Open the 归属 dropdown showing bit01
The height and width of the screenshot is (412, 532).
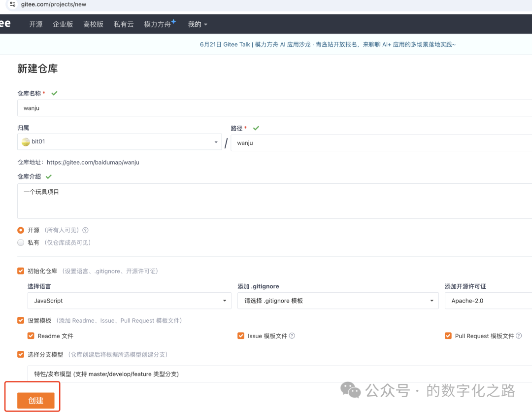[216, 141]
